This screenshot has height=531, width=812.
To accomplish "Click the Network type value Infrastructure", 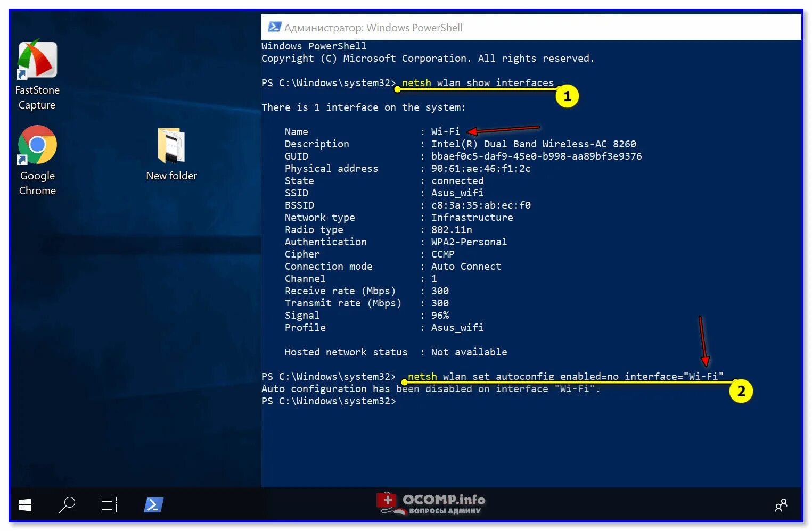I will [x=472, y=217].
